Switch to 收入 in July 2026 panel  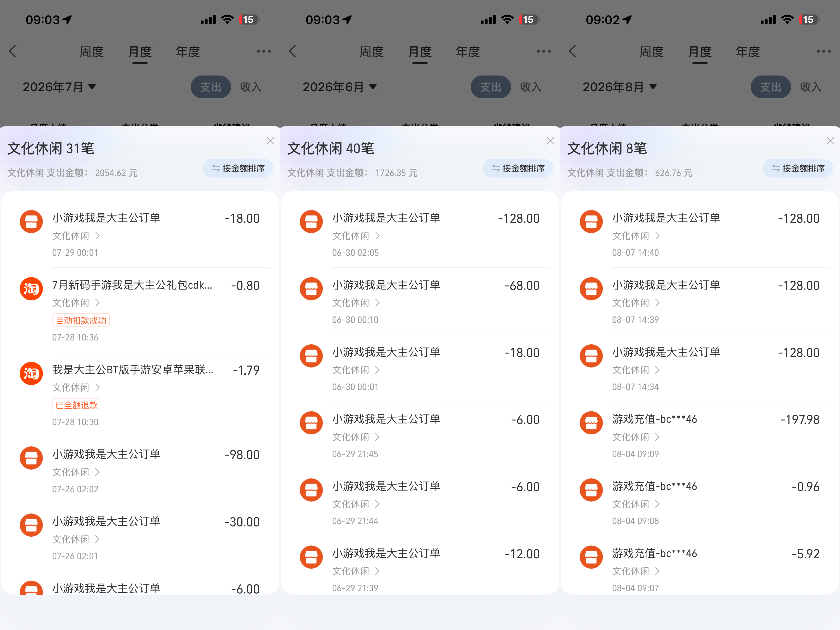coord(251,87)
